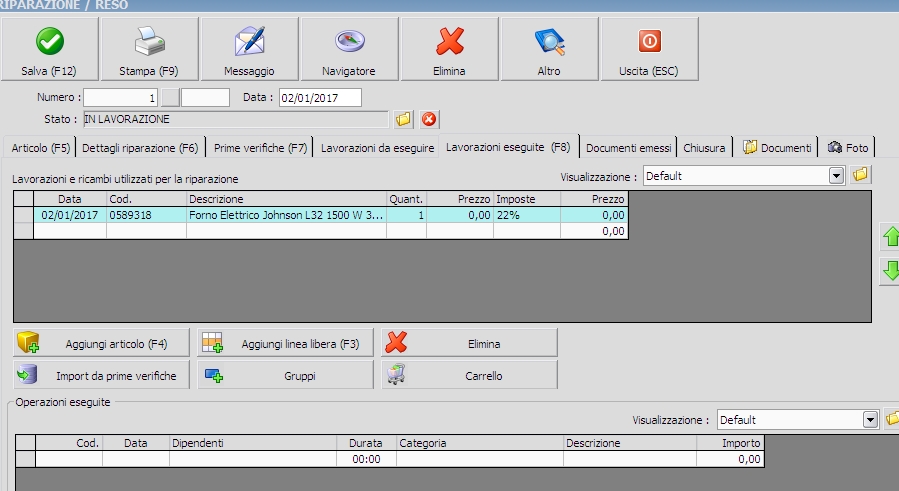Click small gray button next to Numero
This screenshot has width=899, height=491.
pyautogui.click(x=170, y=98)
